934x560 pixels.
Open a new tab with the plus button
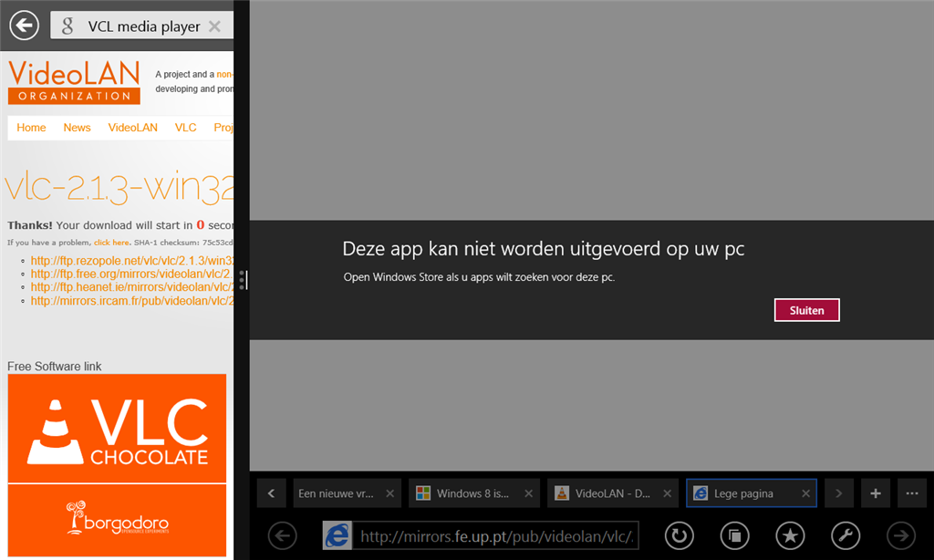pos(876,493)
